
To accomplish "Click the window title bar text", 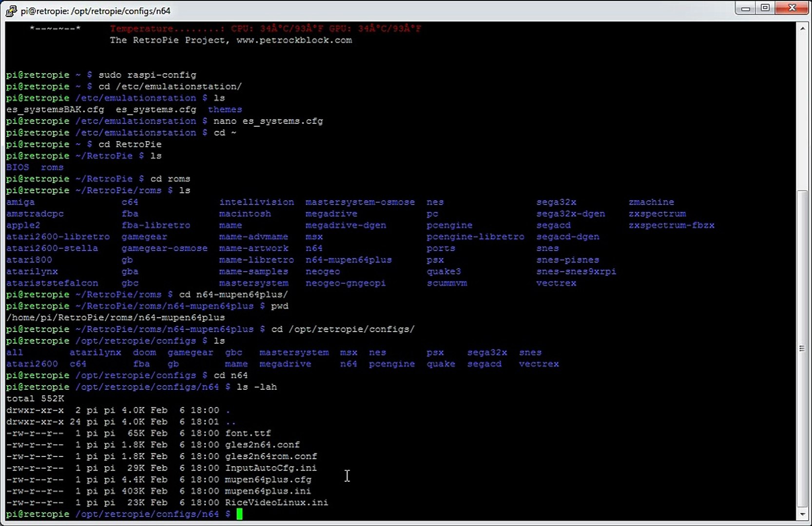I will (96, 11).
